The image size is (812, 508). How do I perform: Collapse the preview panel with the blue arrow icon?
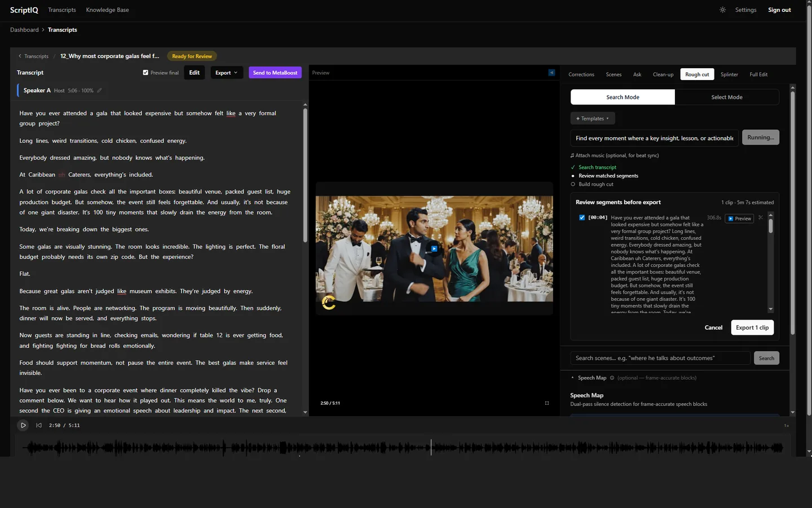pyautogui.click(x=551, y=73)
